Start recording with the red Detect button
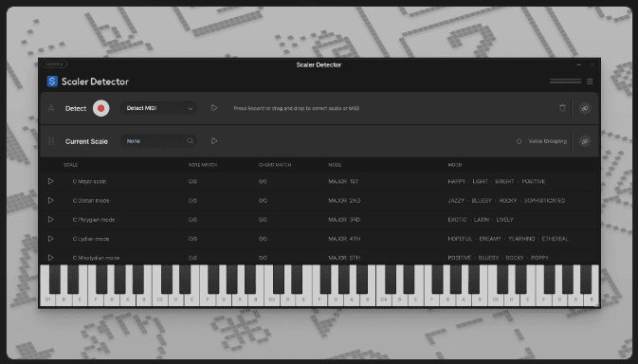This screenshot has width=638, height=364. 100,108
